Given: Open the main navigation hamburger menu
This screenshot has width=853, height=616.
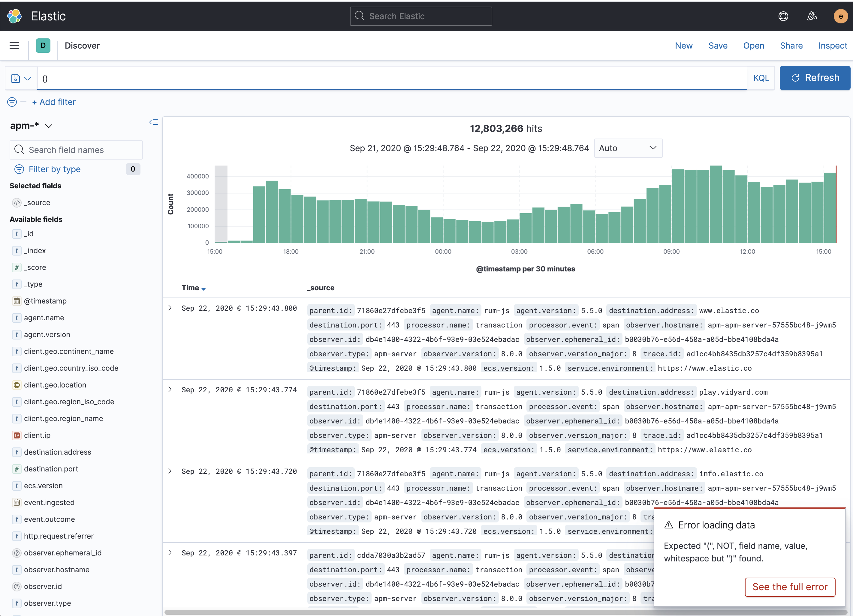Looking at the screenshot, I should coord(14,46).
